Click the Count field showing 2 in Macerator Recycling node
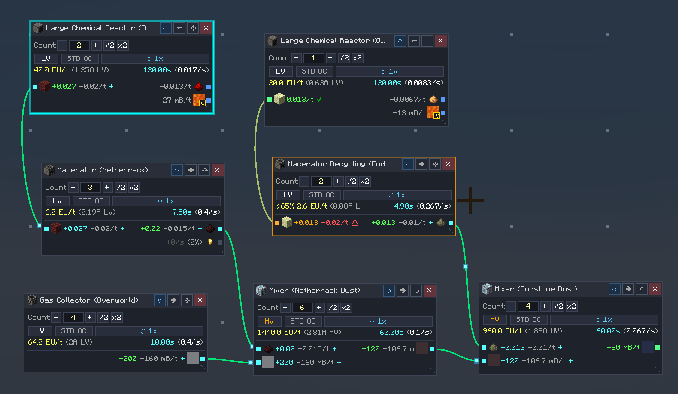 pyautogui.click(x=321, y=181)
